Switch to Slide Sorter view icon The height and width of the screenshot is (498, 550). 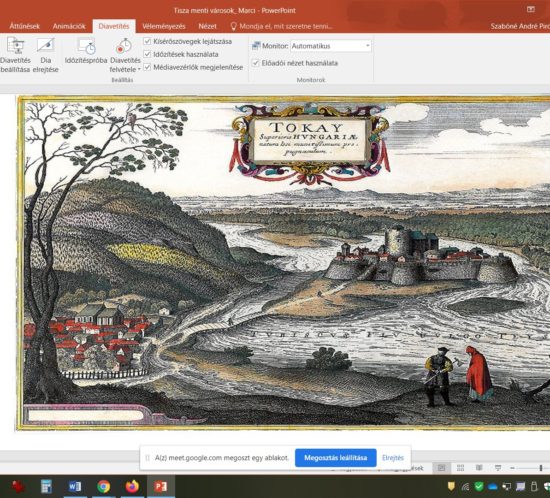point(460,468)
